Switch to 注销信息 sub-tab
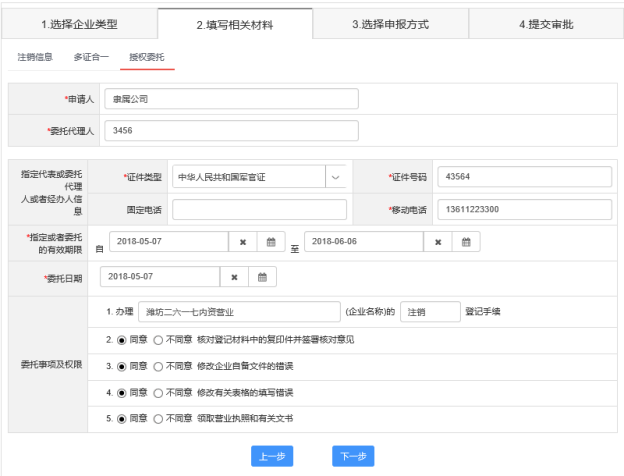The width and height of the screenshot is (624, 476). (x=35, y=57)
